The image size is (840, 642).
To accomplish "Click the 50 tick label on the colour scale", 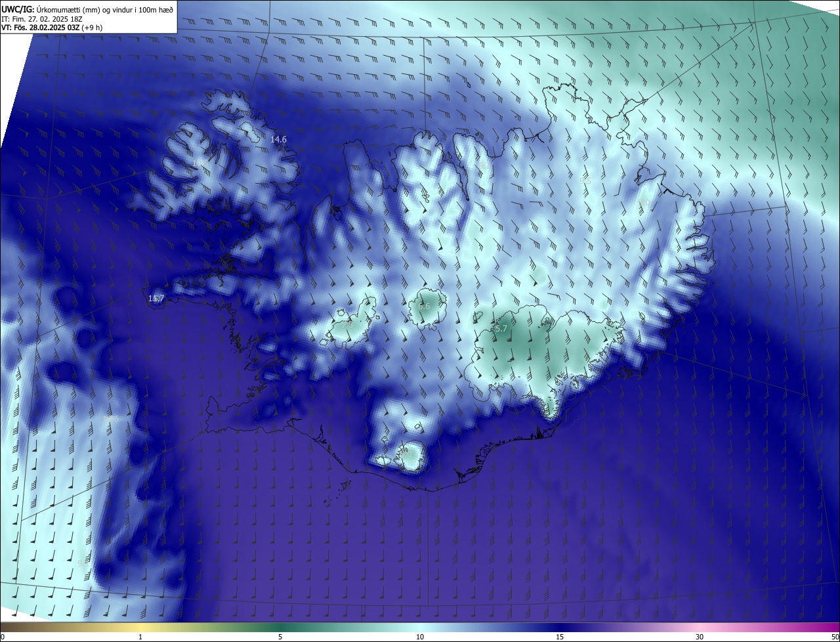I will (835, 637).
